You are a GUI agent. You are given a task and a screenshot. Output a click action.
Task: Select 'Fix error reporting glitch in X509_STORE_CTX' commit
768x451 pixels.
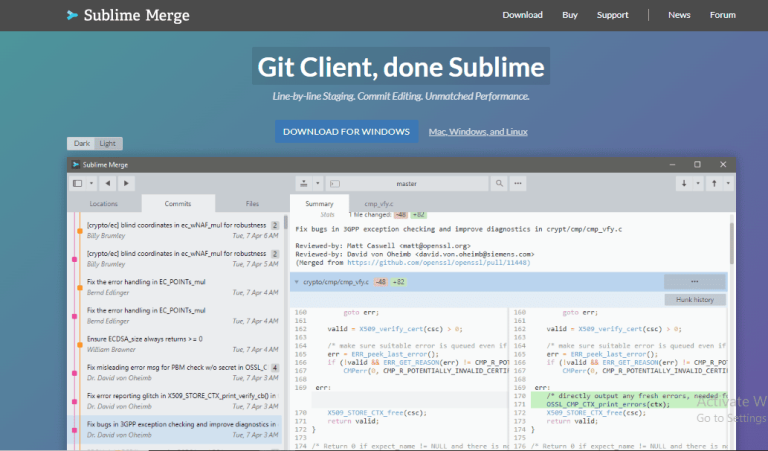(x=176, y=401)
